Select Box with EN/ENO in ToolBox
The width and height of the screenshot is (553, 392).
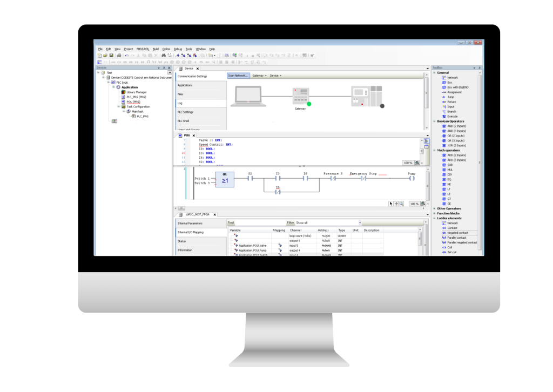[x=455, y=87]
